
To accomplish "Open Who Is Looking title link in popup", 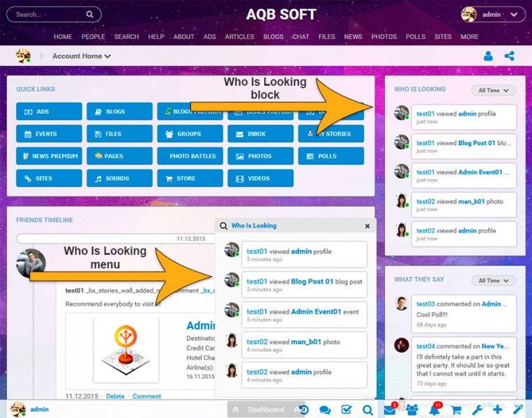I will coord(254,226).
